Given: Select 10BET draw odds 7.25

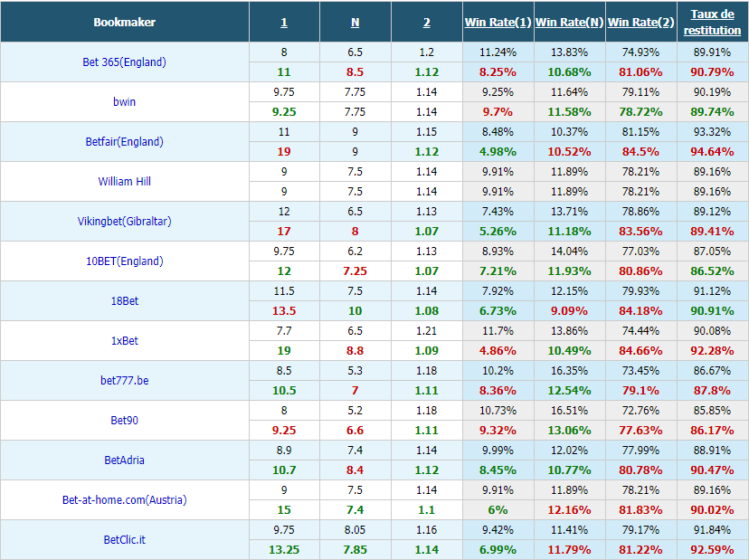Looking at the screenshot, I should (x=355, y=271).
